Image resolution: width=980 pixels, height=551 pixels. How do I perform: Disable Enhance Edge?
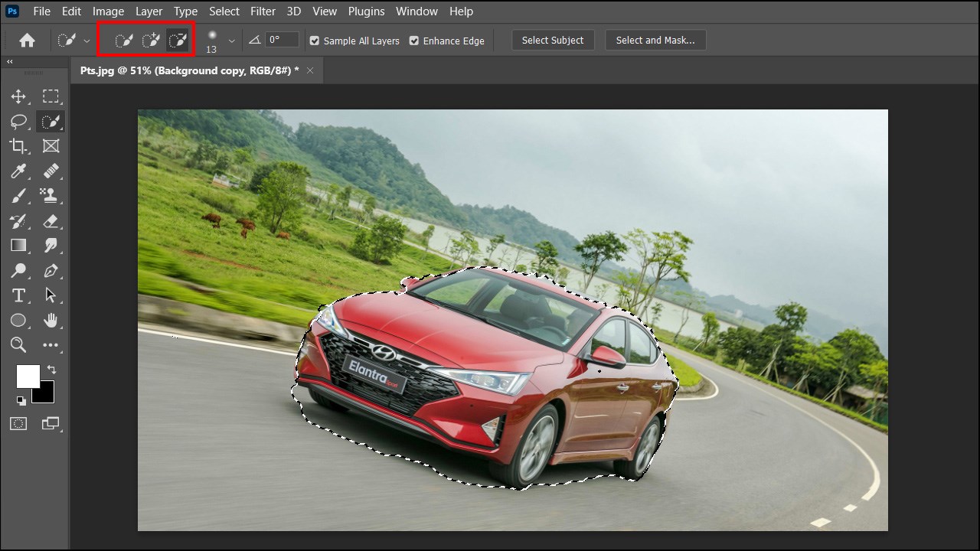(x=413, y=41)
